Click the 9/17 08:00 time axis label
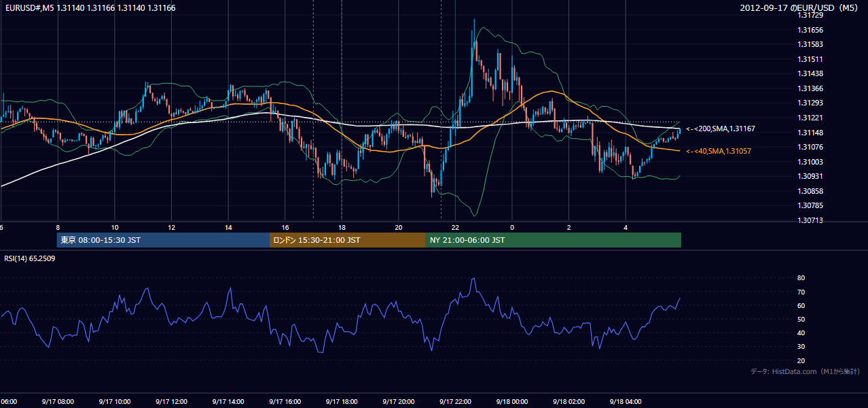This screenshot has height=408, width=868. point(58,401)
